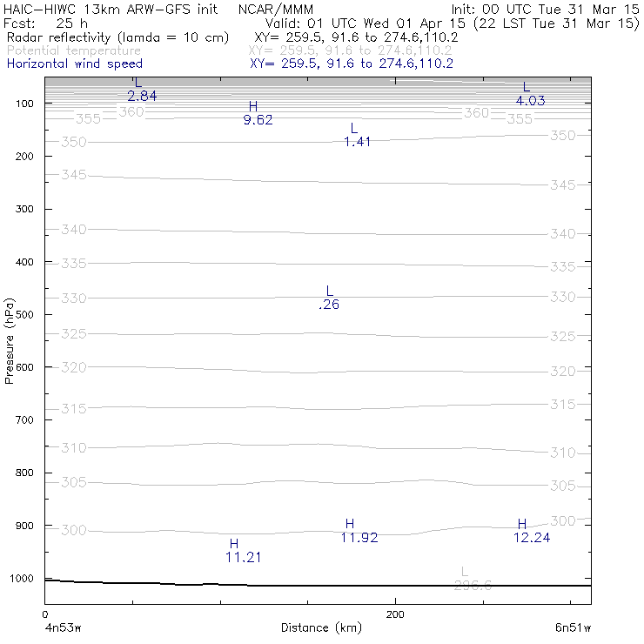Click the wind maximum value '11.92'
The height and width of the screenshot is (644, 644).
(359, 538)
